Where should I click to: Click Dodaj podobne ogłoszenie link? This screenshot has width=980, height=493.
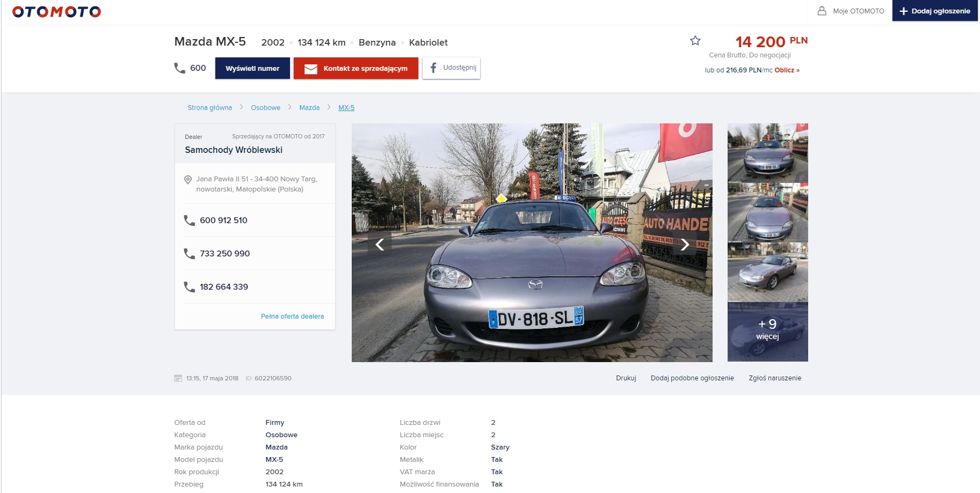pyautogui.click(x=692, y=378)
